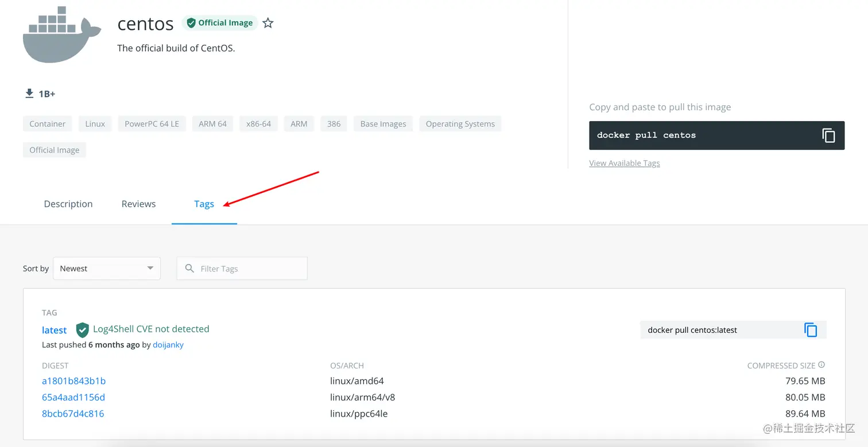Click The official build of CentOS description
Image resolution: width=868 pixels, height=447 pixels.
(x=176, y=48)
